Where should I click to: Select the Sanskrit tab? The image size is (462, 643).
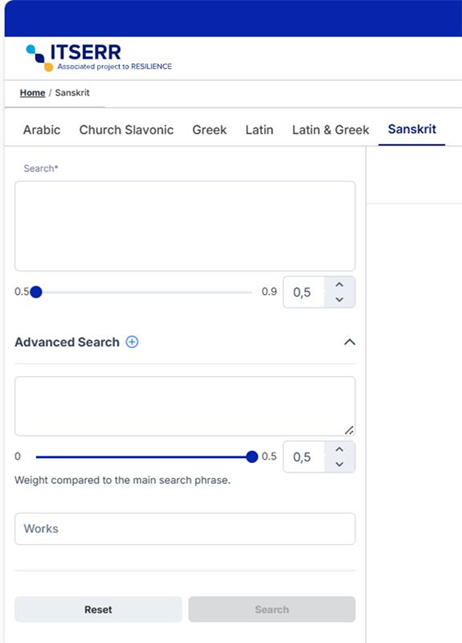[412, 129]
